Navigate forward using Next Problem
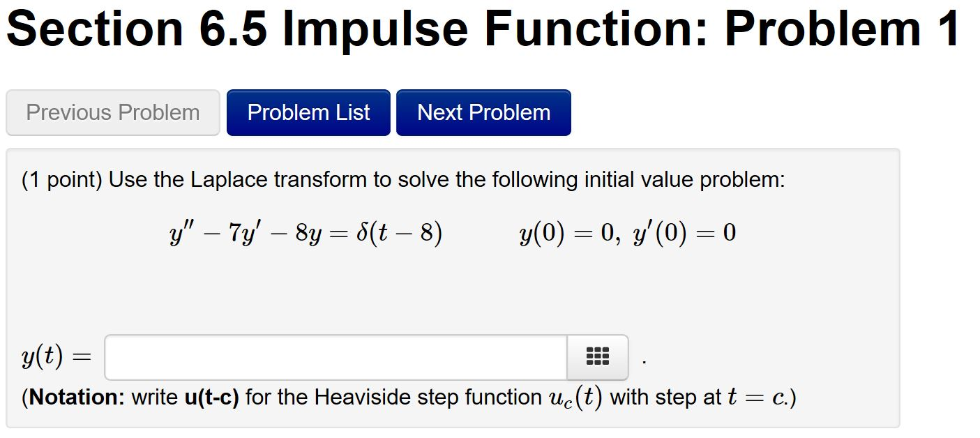The image size is (980, 438). tap(483, 112)
